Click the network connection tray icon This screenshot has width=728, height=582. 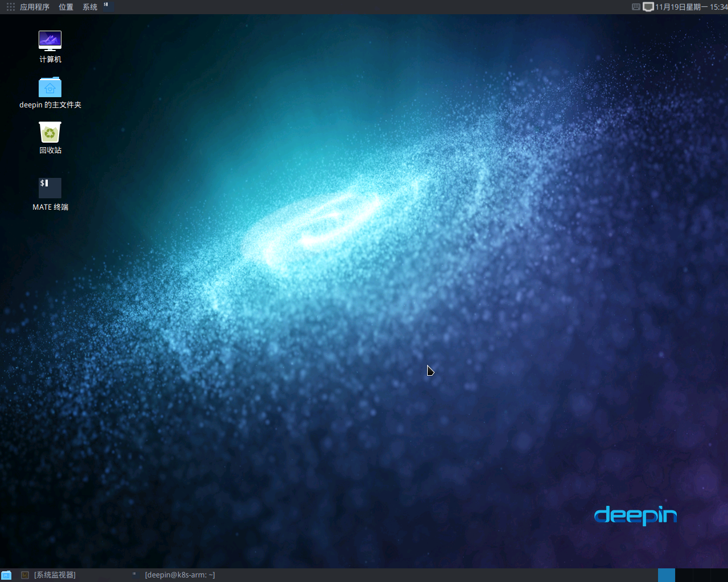648,7
